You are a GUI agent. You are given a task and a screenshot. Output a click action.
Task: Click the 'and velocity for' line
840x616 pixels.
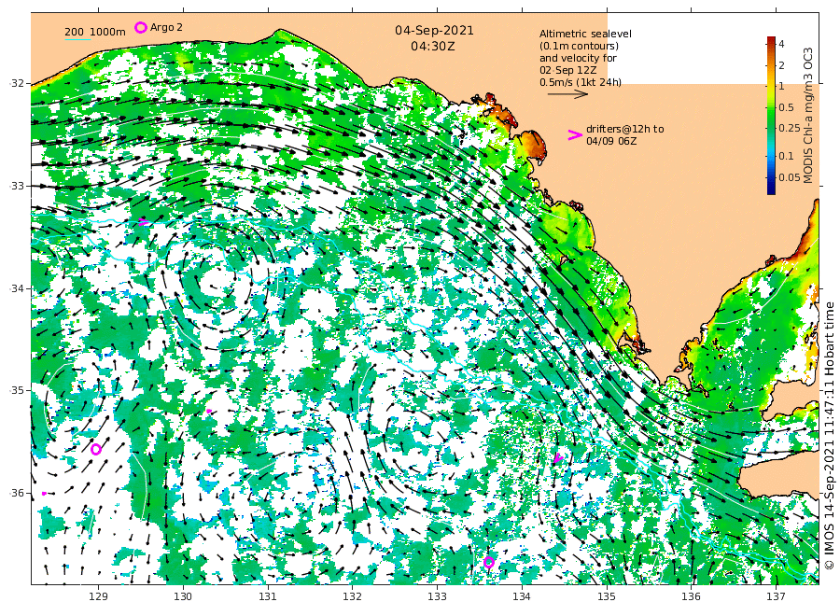(x=578, y=58)
